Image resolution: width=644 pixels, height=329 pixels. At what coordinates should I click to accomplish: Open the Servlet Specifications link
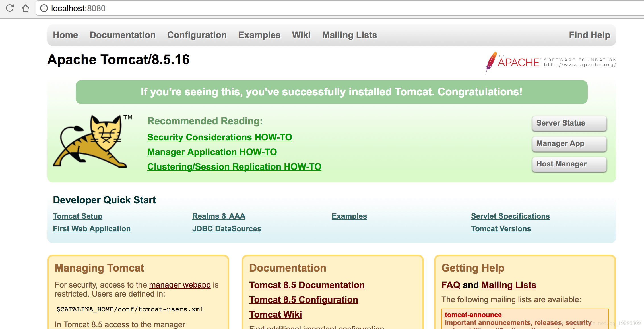point(510,216)
